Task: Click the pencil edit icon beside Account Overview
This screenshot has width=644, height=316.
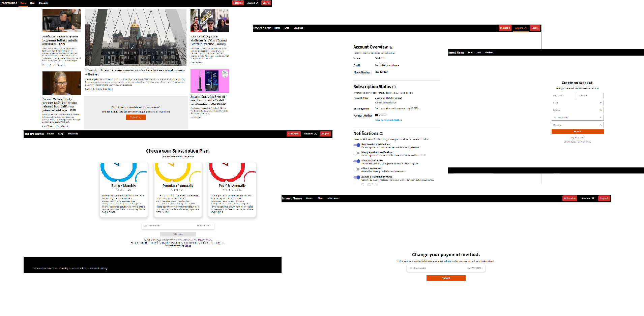Action: [x=391, y=47]
